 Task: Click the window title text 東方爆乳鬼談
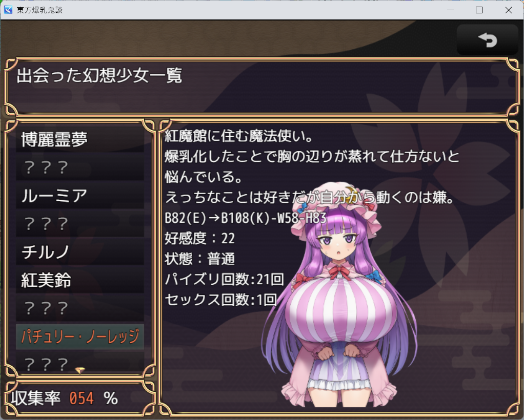pos(39,10)
